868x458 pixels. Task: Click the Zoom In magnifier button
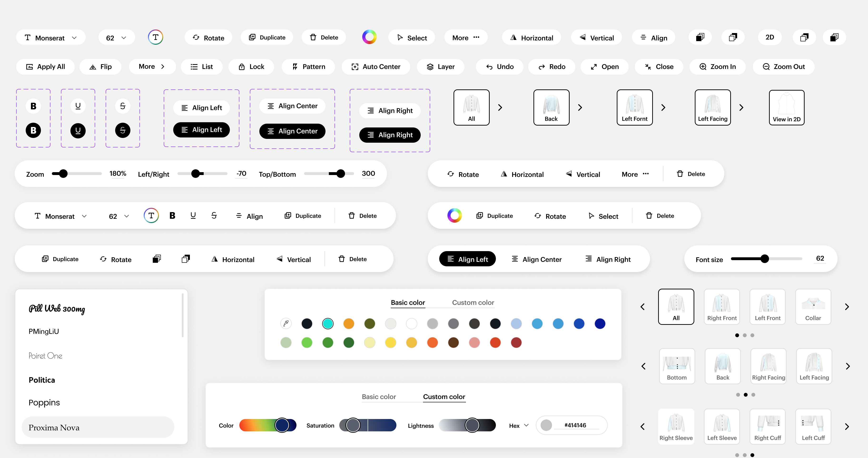(717, 67)
